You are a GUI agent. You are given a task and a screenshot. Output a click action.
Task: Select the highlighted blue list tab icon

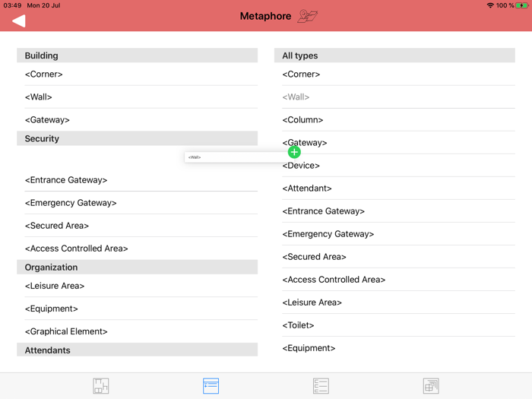[211, 386]
